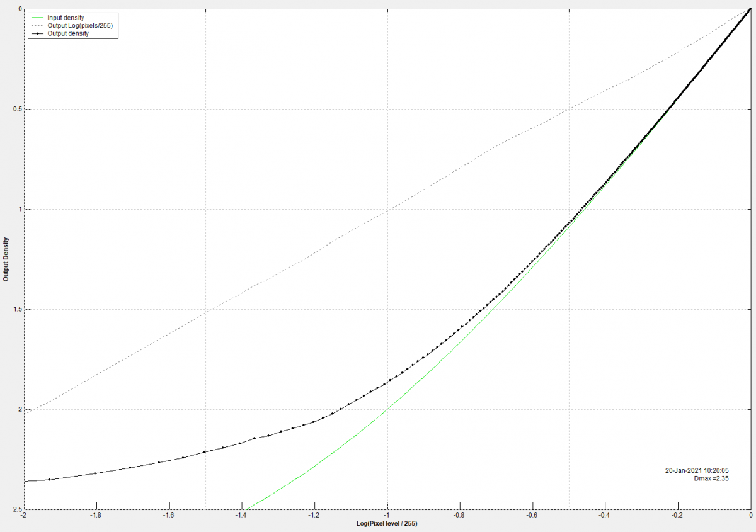Click the "Output density" legend entry

[67, 33]
